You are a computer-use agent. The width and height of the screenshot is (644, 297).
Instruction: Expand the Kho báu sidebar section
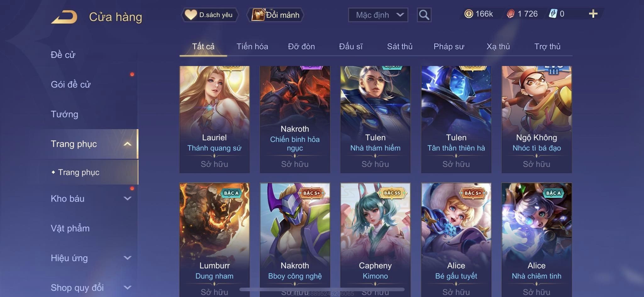[127, 198]
